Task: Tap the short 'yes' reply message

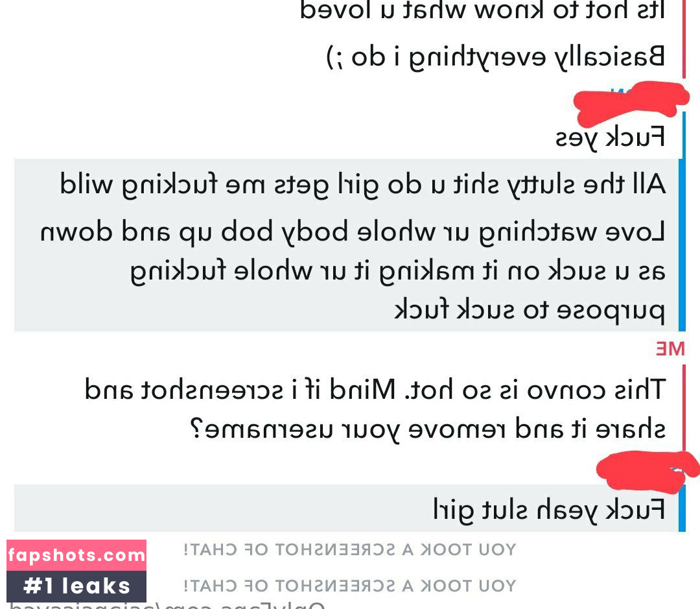Action: pyautogui.click(x=610, y=137)
